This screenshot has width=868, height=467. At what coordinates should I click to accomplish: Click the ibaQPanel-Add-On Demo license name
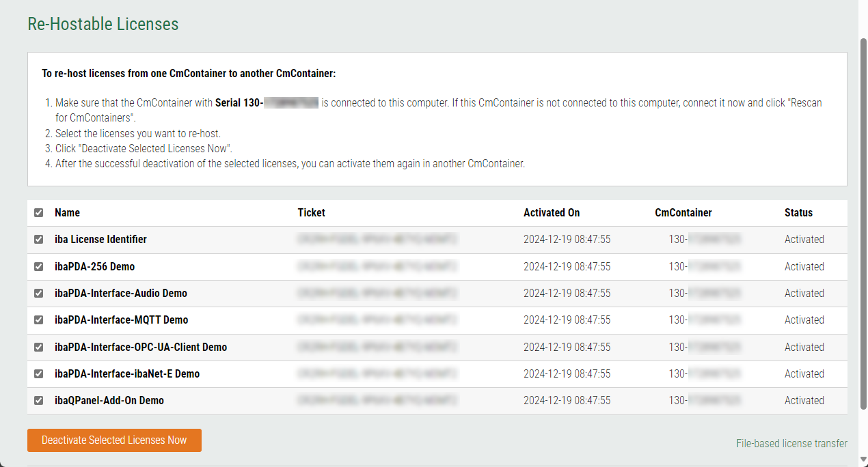pos(109,401)
